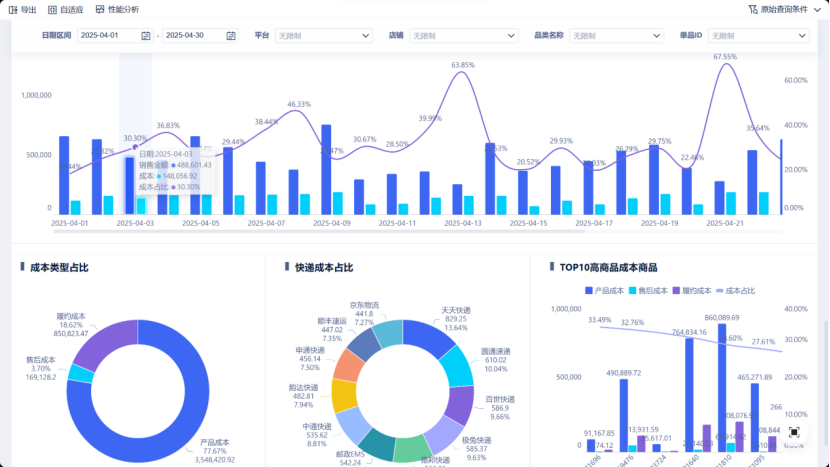
Task: Open 性能分析 performance analysis
Action: [118, 10]
